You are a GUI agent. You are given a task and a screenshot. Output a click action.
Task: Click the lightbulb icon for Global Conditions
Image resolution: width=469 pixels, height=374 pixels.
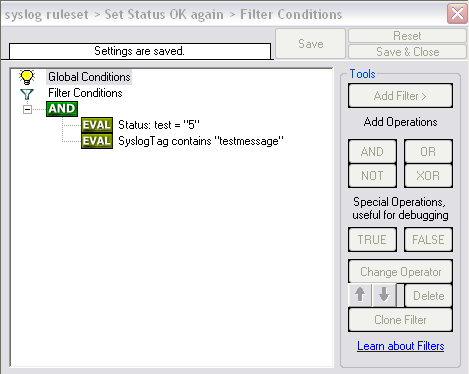[x=27, y=77]
